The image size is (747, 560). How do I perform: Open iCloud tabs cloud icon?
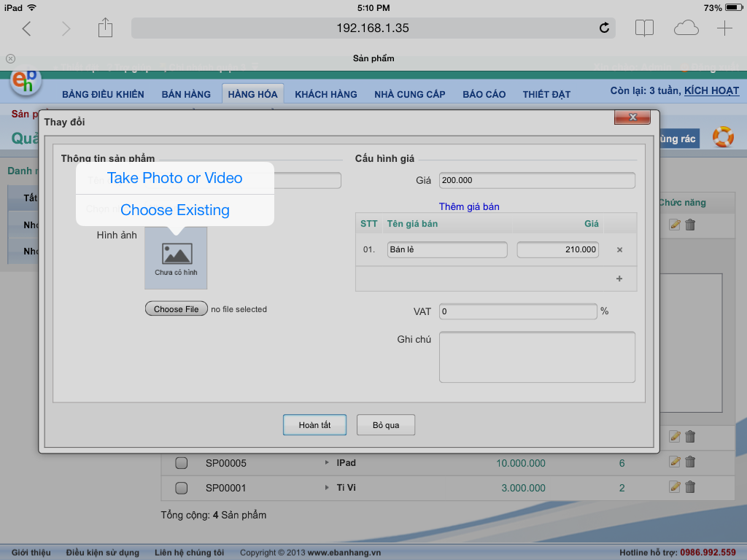[686, 28]
